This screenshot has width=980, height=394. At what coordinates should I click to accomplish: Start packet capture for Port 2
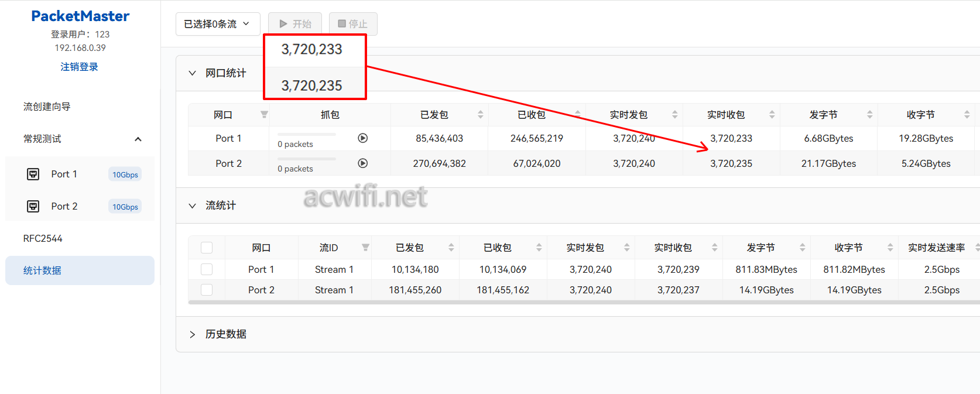click(x=363, y=163)
